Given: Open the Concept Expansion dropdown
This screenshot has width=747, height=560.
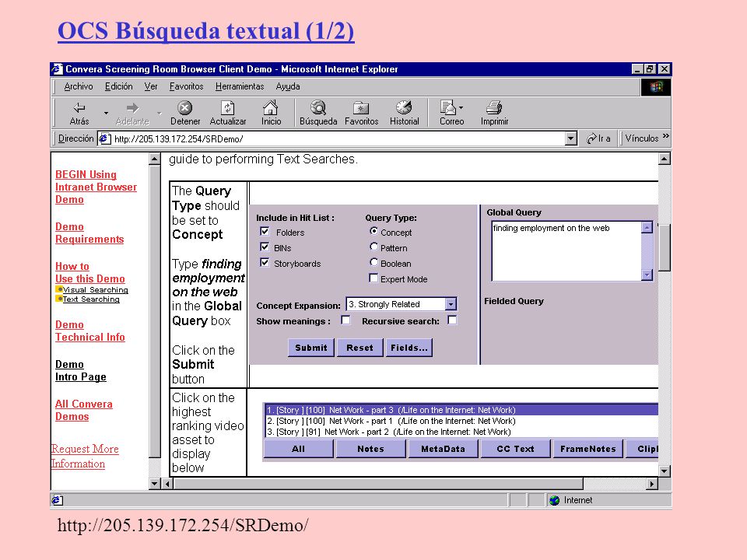Looking at the screenshot, I should (x=451, y=304).
